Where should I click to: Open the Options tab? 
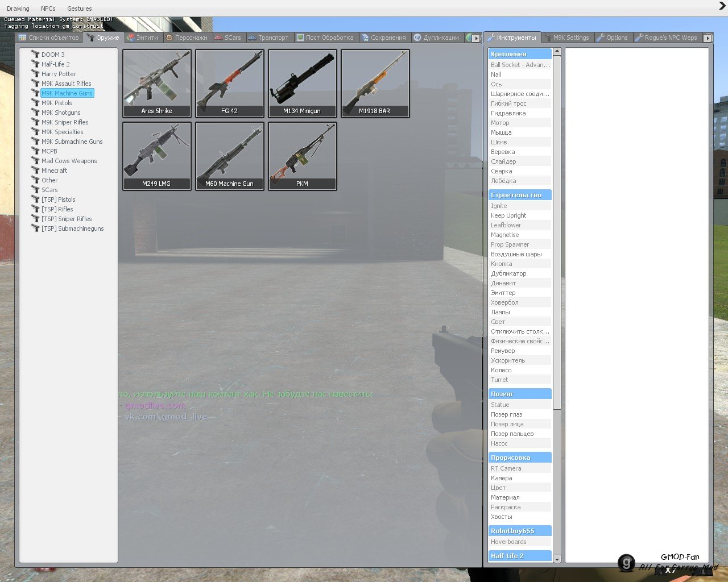pos(613,38)
